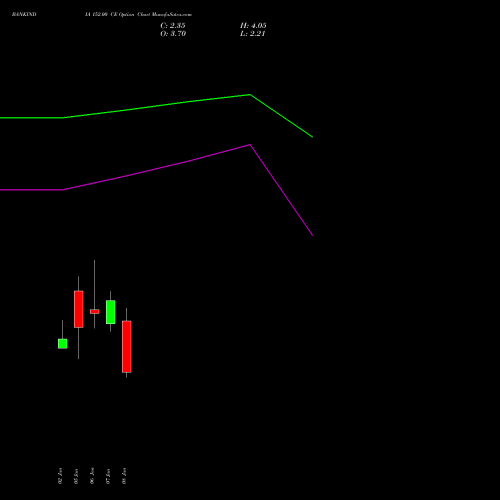This screenshot has height=500, width=500.
Task: Click the close value C: 2.35
Action: click(x=173, y=26)
